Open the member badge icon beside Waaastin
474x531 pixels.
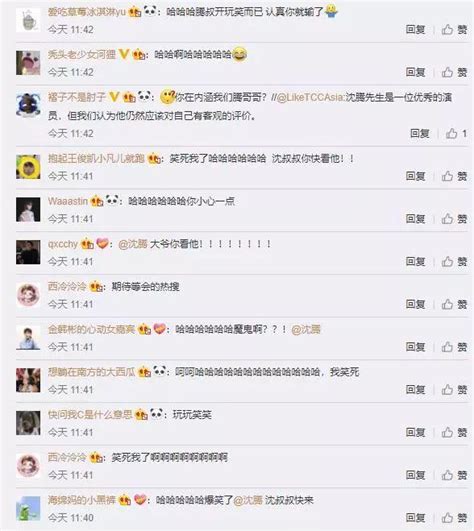tap(97, 201)
